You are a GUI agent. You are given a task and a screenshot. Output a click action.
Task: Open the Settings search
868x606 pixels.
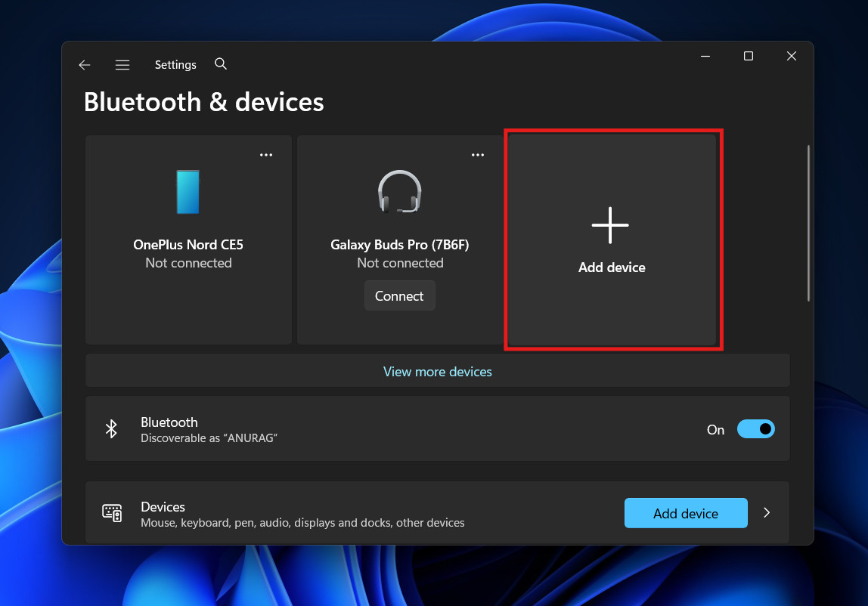coord(220,64)
